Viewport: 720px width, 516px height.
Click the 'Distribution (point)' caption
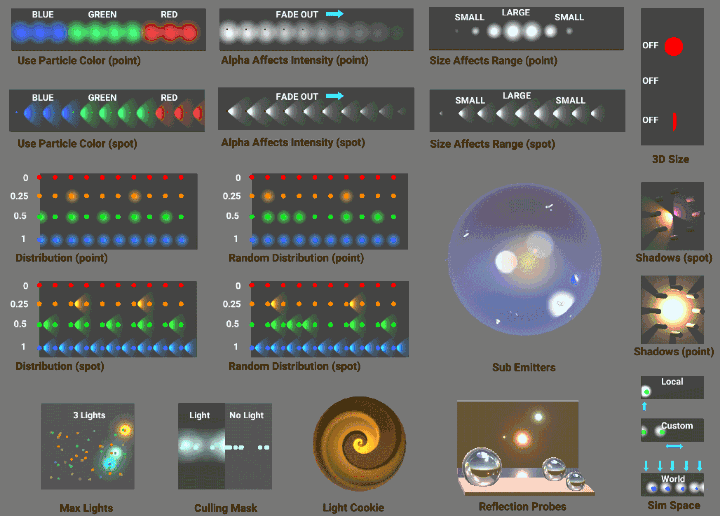(x=62, y=258)
